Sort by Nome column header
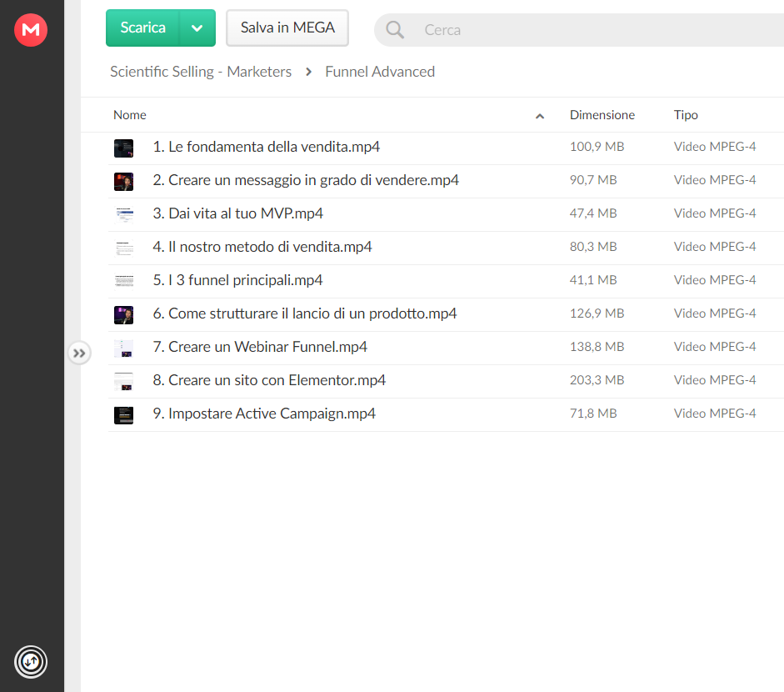Image resolution: width=784 pixels, height=692 pixels. [130, 115]
